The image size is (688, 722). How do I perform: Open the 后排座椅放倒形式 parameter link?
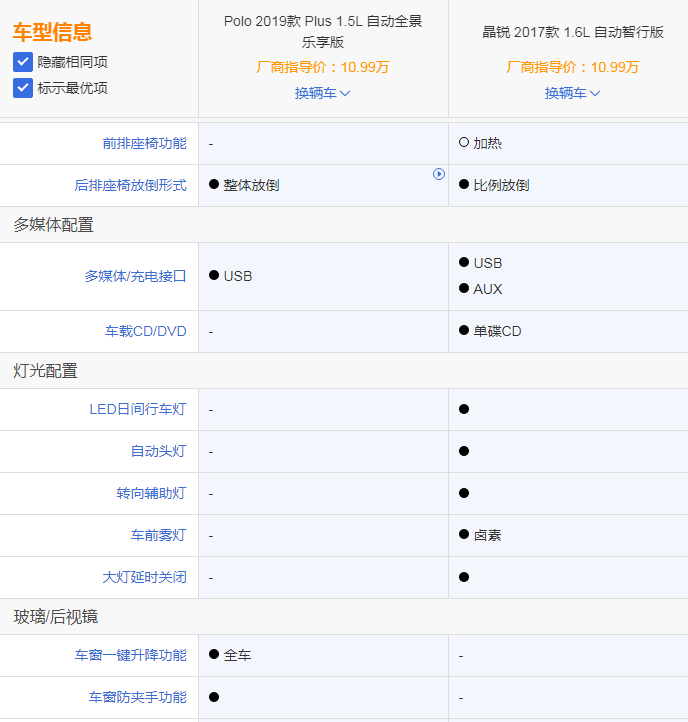pos(130,185)
